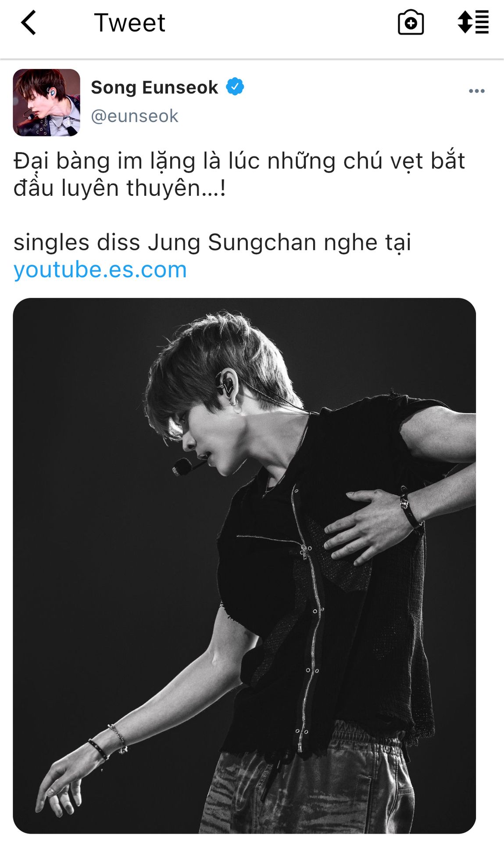Viewport: 504px width, 843px height.
Task: Tap the Song Eunseok display name
Action: pos(154,87)
